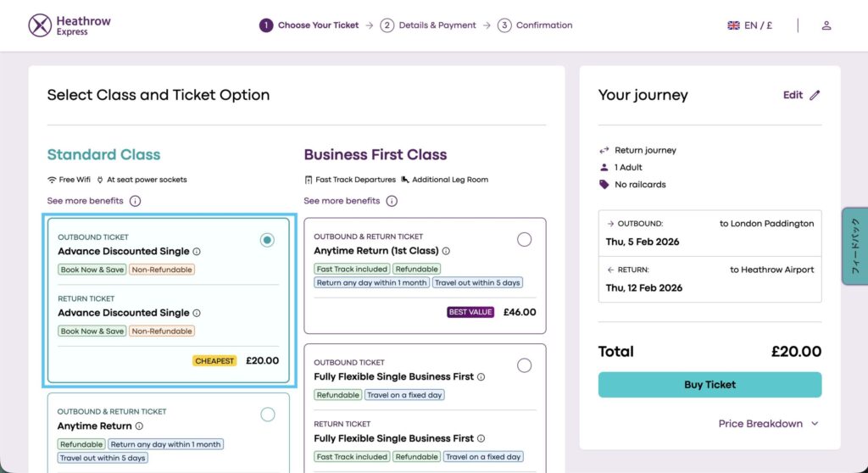Click info icon beside Fully Flexible Single Business First outbound
Image resolution: width=868 pixels, height=473 pixels.
pyautogui.click(x=481, y=376)
